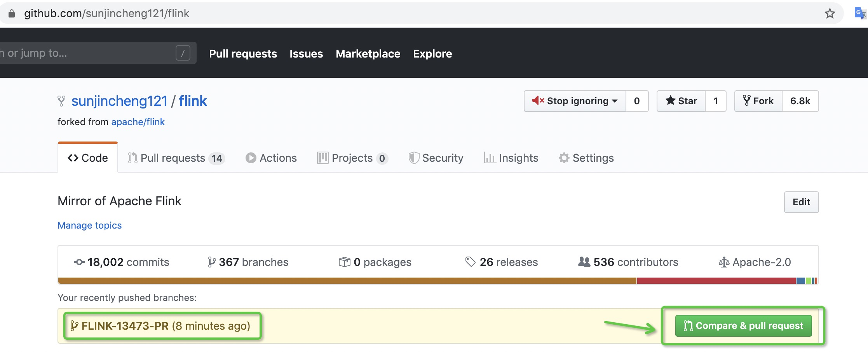Open the flink repository name link
The width and height of the screenshot is (868, 353).
(x=193, y=101)
